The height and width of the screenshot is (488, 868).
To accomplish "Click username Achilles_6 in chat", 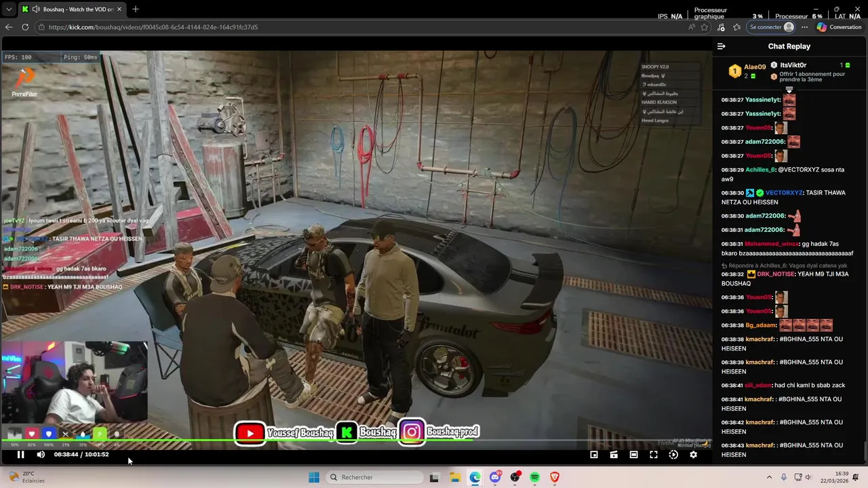I will [x=760, y=169].
